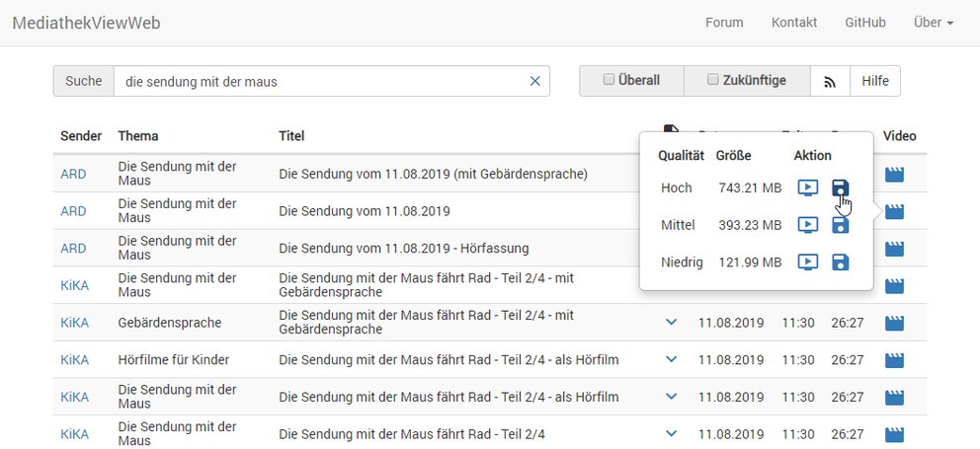The height and width of the screenshot is (449, 980).
Task: Open the GitHub link
Action: click(x=865, y=23)
